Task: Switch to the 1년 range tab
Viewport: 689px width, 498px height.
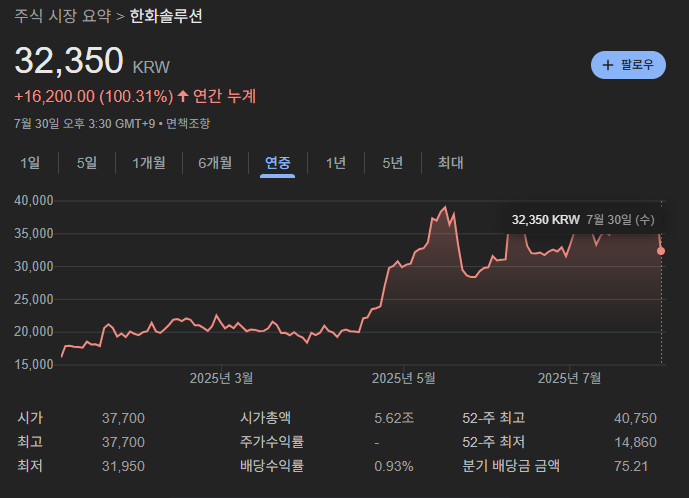Action: pyautogui.click(x=336, y=163)
